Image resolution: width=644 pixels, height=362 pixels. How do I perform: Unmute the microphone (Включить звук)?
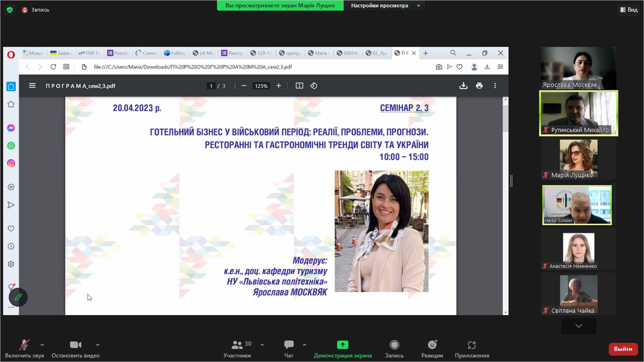pyautogui.click(x=24, y=348)
